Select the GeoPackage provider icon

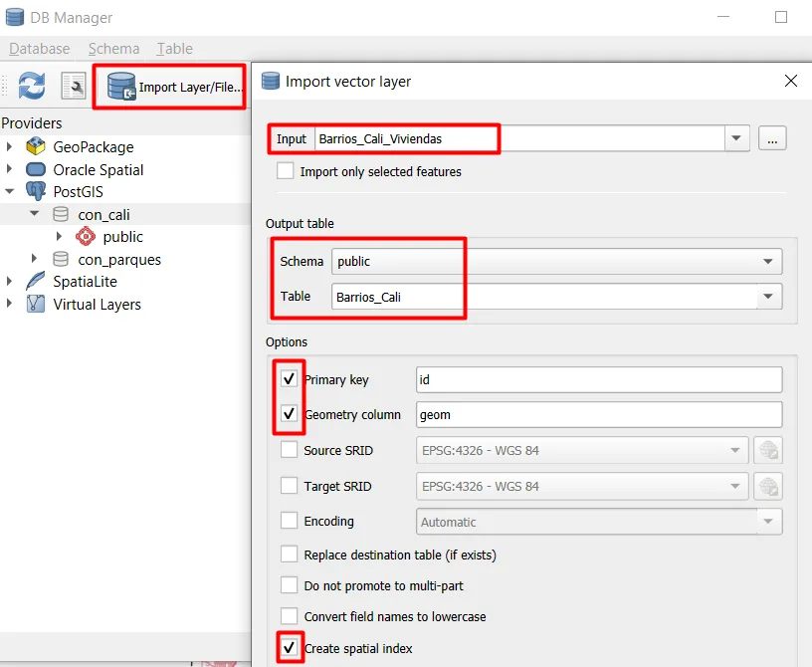[x=36, y=146]
